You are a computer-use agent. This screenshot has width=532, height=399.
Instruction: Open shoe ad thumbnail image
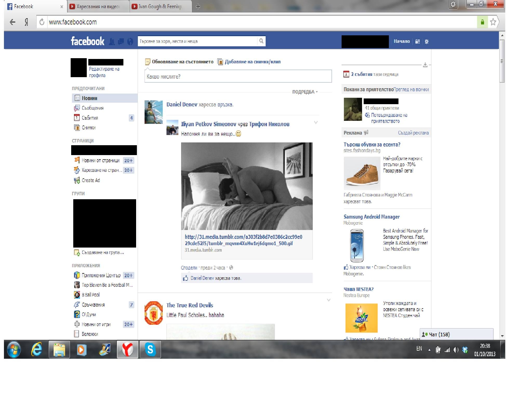pos(362,173)
